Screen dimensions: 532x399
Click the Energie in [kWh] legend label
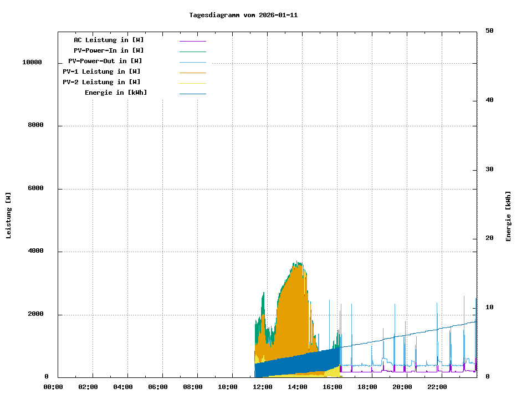(116, 93)
